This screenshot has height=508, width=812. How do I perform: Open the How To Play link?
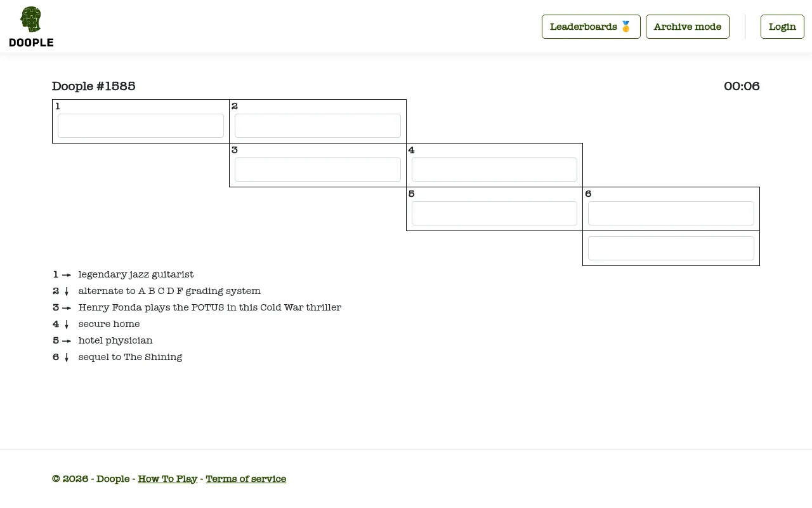(167, 479)
